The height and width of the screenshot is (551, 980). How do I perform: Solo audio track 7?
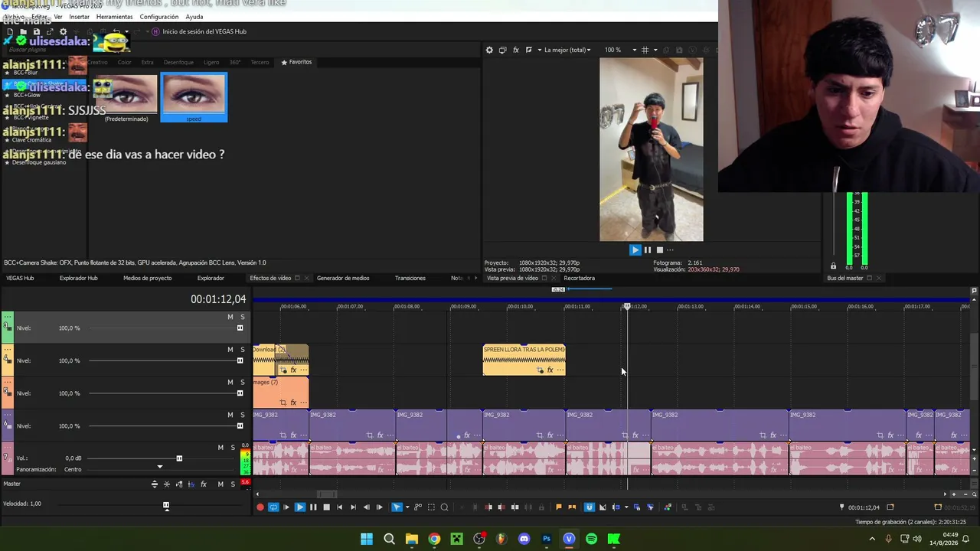coord(233,448)
